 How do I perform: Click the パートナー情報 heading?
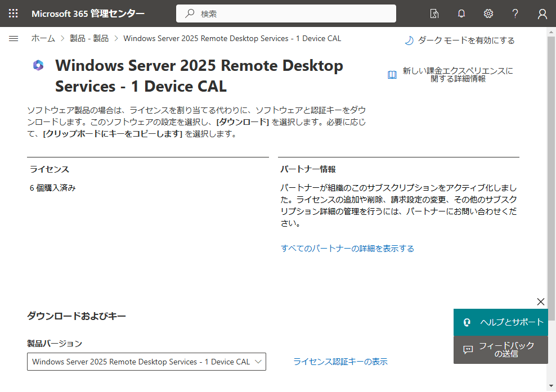click(x=308, y=169)
